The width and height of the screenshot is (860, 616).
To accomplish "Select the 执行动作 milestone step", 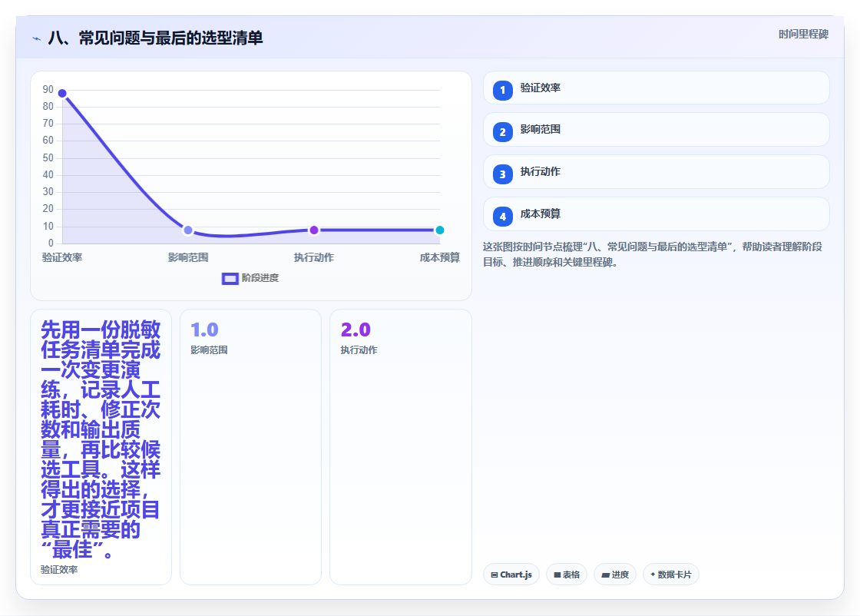I will click(656, 172).
